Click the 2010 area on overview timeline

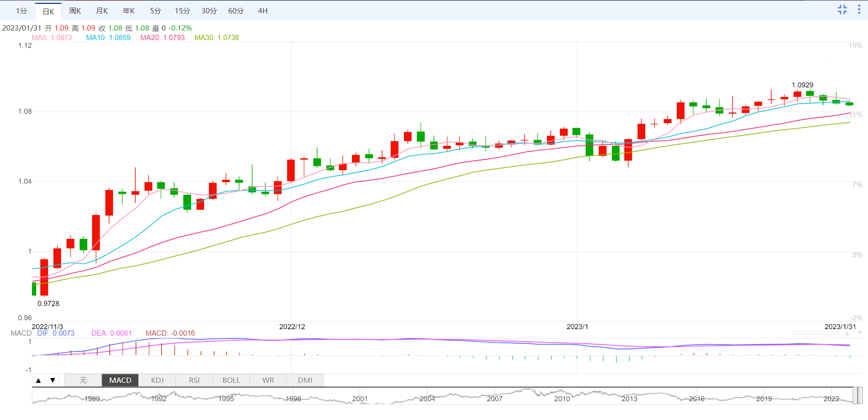pos(562,398)
